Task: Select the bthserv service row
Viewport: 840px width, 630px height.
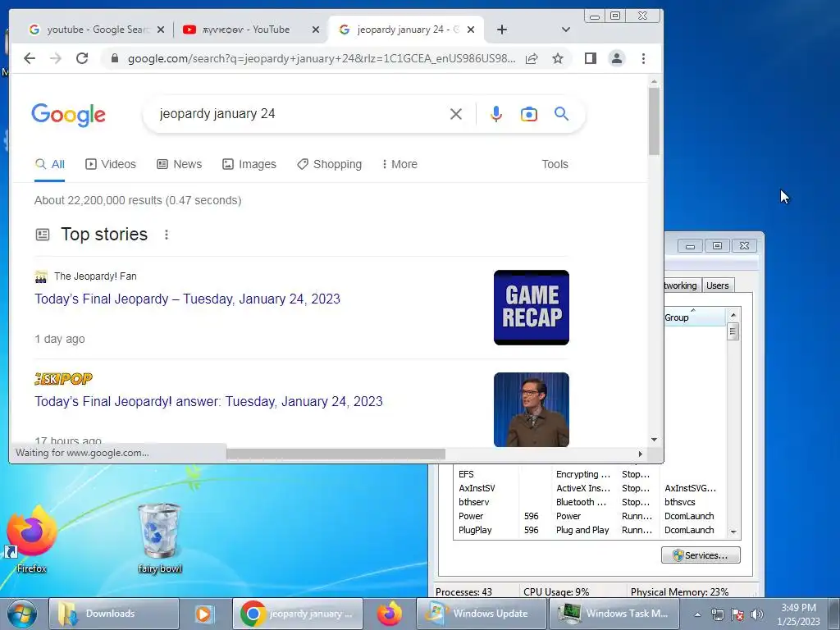Action: click(590, 503)
